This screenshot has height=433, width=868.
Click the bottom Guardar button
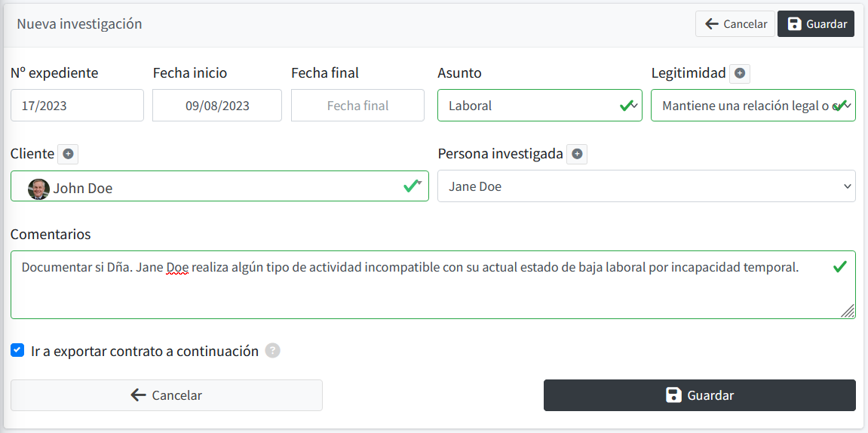700,395
